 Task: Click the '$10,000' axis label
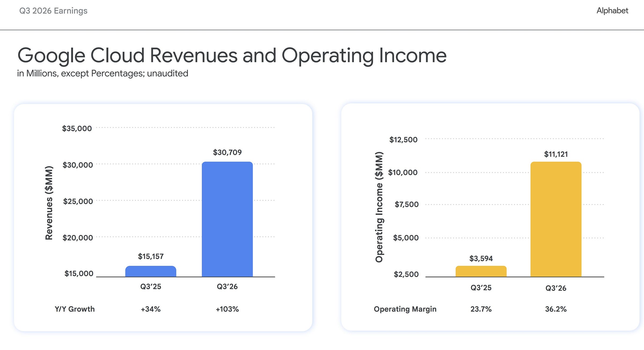(403, 172)
